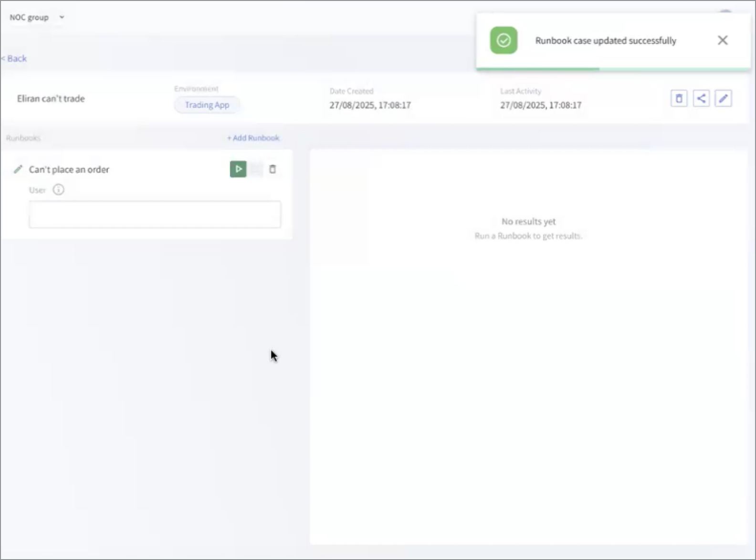Click the Eliran can't trade case title
Screen dimensions: 756x560
coord(51,99)
